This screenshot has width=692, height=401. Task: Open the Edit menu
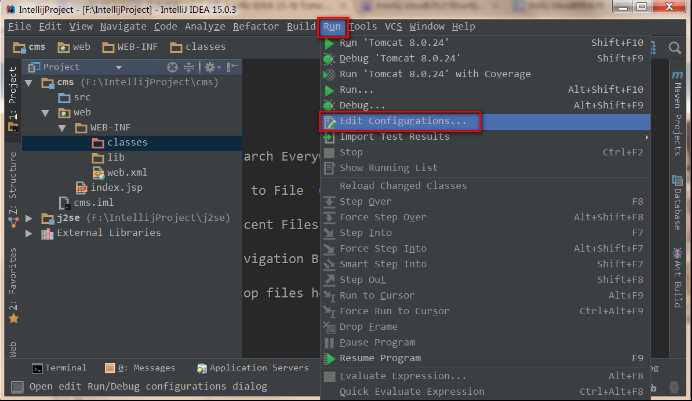pyautogui.click(x=50, y=26)
